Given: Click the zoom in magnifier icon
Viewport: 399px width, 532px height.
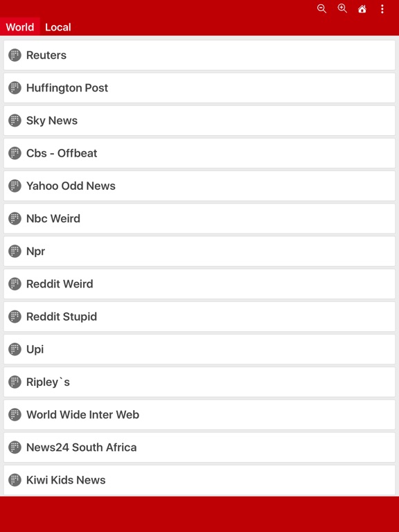Looking at the screenshot, I should (x=342, y=9).
